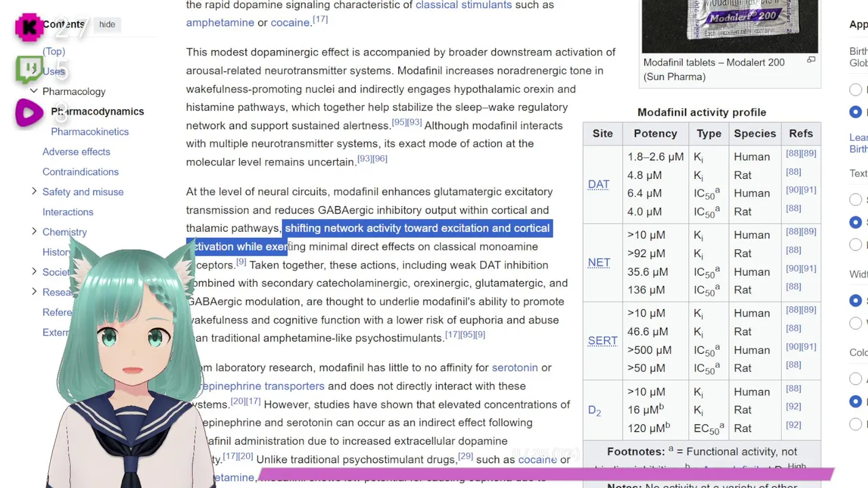Screen dimensions: 868x488
Task: Go to the Pharmacology section in contents
Action: coord(74,91)
